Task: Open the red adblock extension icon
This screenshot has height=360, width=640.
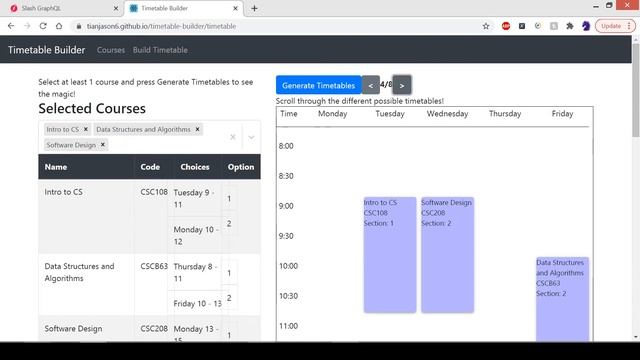Action: [x=506, y=26]
